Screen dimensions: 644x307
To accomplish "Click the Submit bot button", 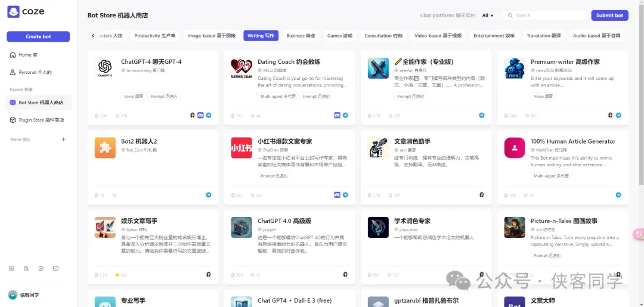I will [x=609, y=15].
